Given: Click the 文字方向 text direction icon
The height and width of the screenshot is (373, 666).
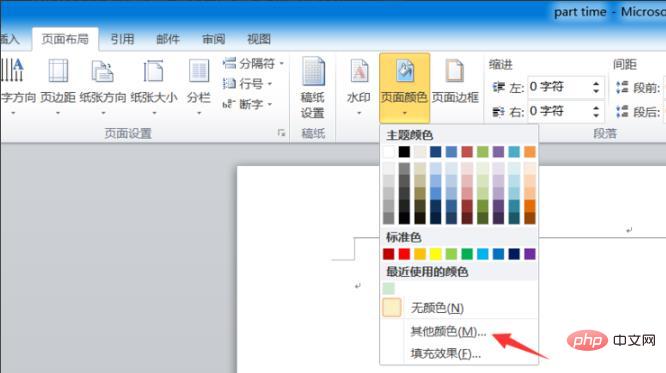Looking at the screenshot, I should pyautogui.click(x=13, y=71).
